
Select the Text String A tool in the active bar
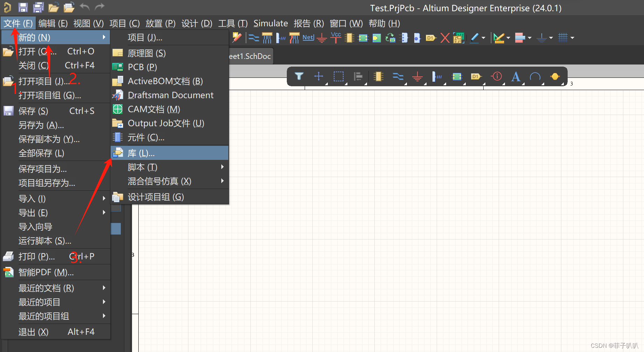tap(515, 76)
